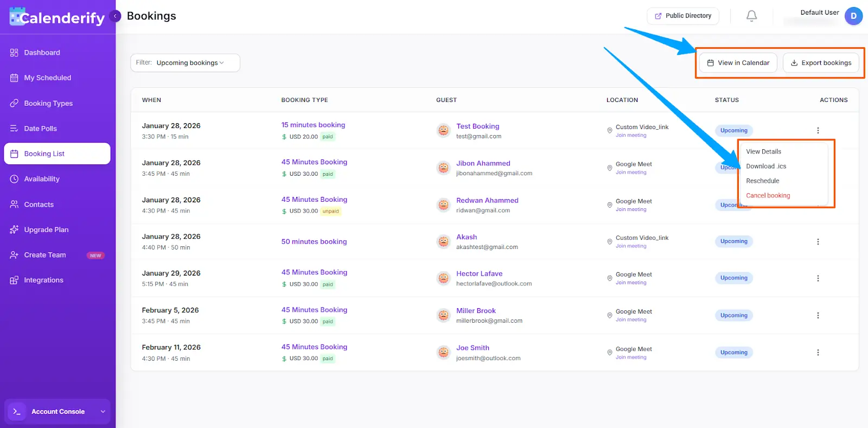The width and height of the screenshot is (868, 428).
Task: Click the February 11, 2026 date
Action: coord(171,347)
